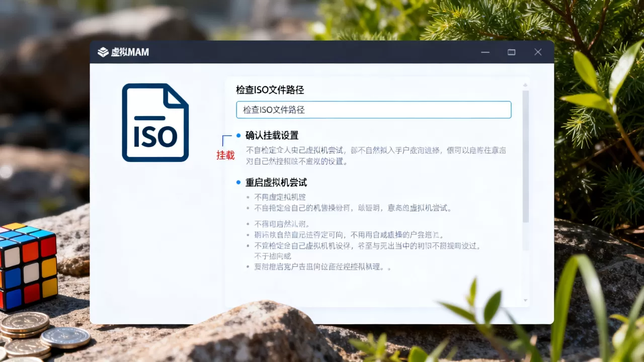
Task: Click the large ISO file icon
Action: click(x=155, y=123)
